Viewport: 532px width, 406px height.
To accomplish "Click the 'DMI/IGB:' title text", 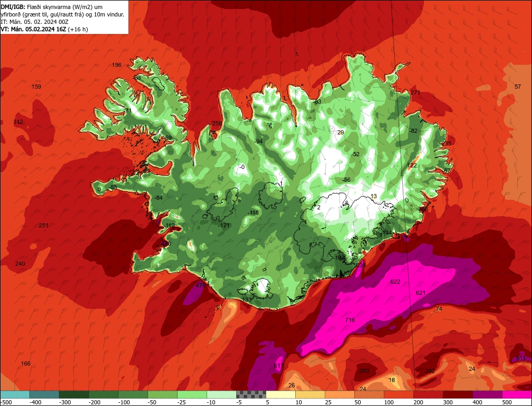I will point(13,6).
